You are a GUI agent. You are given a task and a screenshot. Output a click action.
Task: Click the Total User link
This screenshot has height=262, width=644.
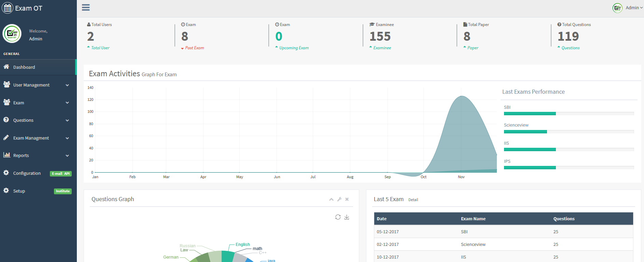click(100, 48)
